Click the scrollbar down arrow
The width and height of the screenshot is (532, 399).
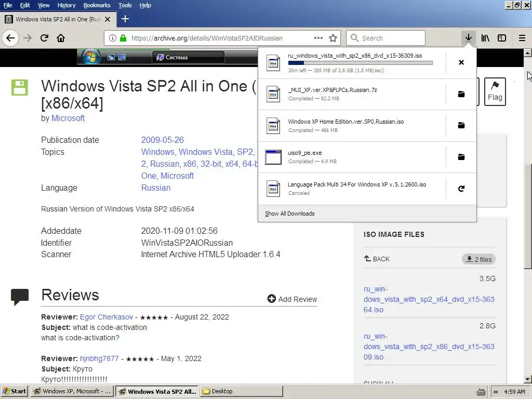coord(528,379)
